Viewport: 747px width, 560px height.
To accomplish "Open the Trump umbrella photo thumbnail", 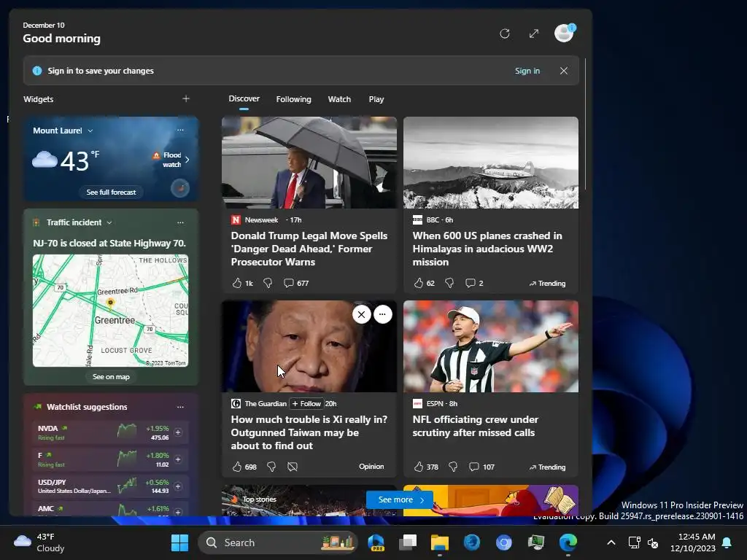I will (x=309, y=163).
